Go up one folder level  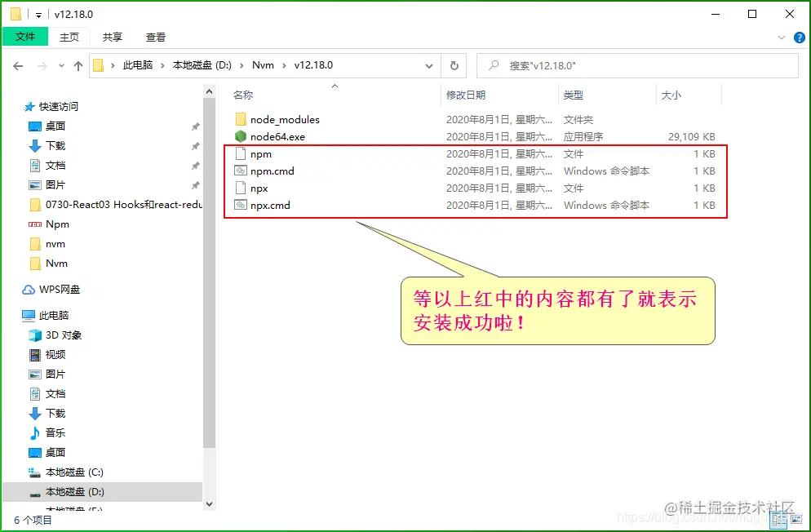click(78, 65)
